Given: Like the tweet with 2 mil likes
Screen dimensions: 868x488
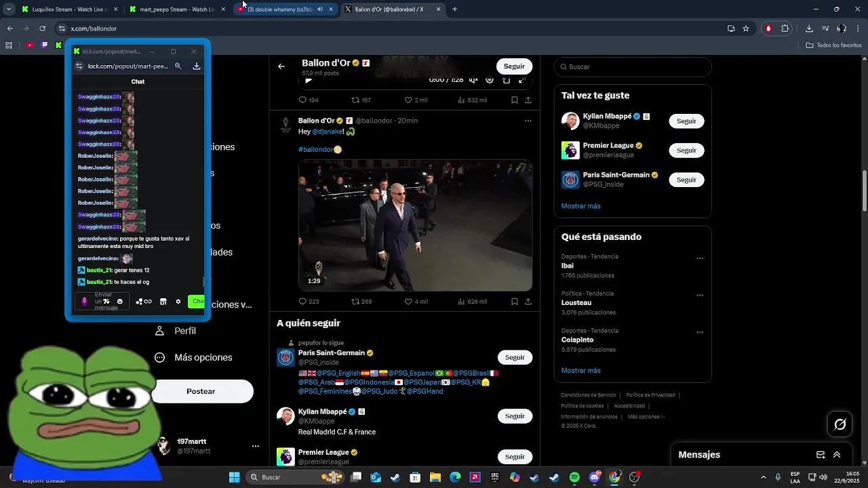Looking at the screenshot, I should tap(416, 100).
